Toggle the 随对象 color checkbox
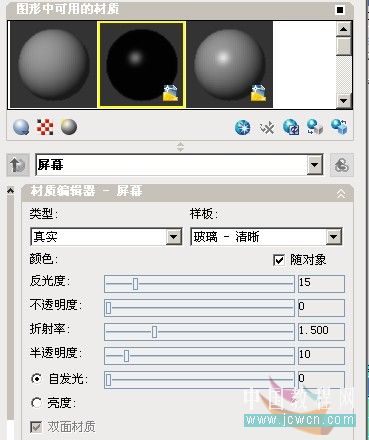 point(279,260)
